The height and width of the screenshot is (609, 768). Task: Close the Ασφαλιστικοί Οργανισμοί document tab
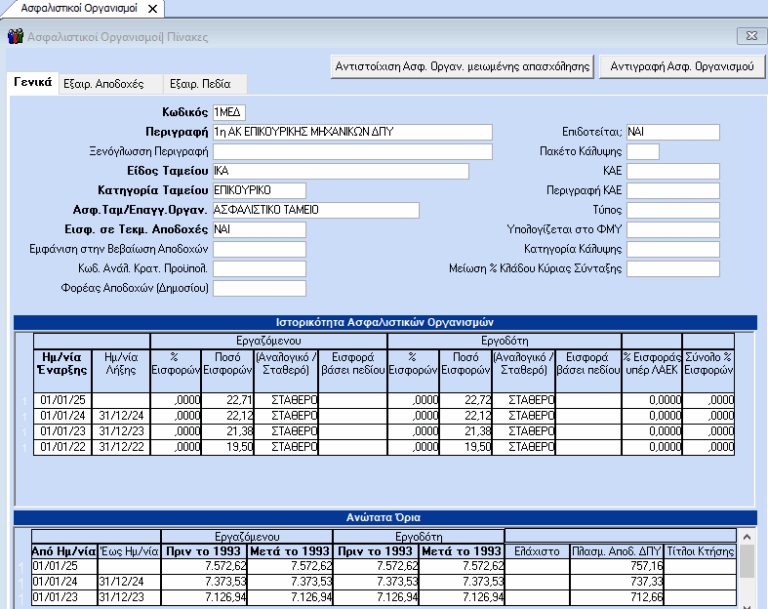152,9
